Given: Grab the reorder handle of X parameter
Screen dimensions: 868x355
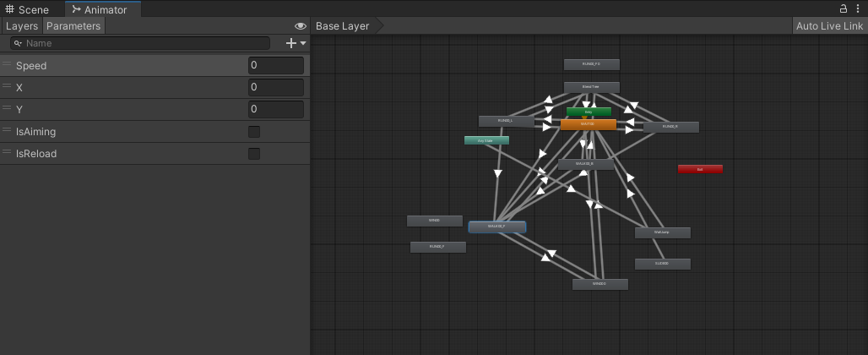Looking at the screenshot, I should pos(7,86).
